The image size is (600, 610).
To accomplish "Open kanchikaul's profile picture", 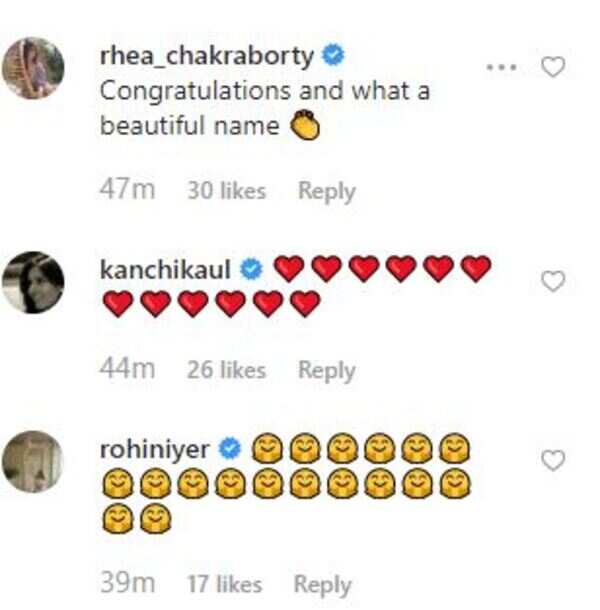I will (34, 283).
